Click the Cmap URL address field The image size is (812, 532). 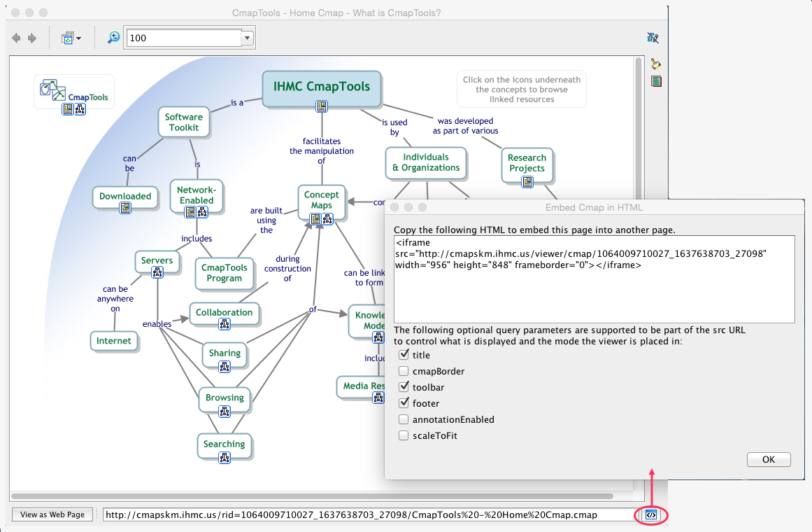[369, 515]
